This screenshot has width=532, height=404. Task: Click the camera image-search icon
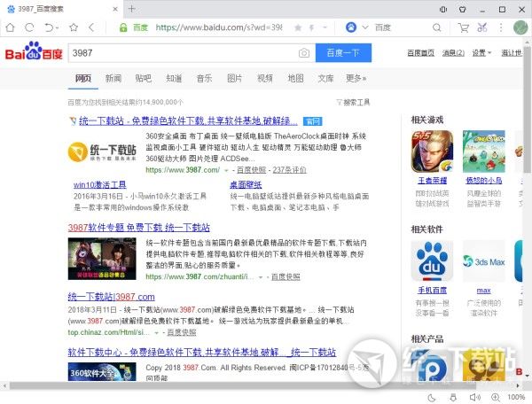click(x=304, y=53)
